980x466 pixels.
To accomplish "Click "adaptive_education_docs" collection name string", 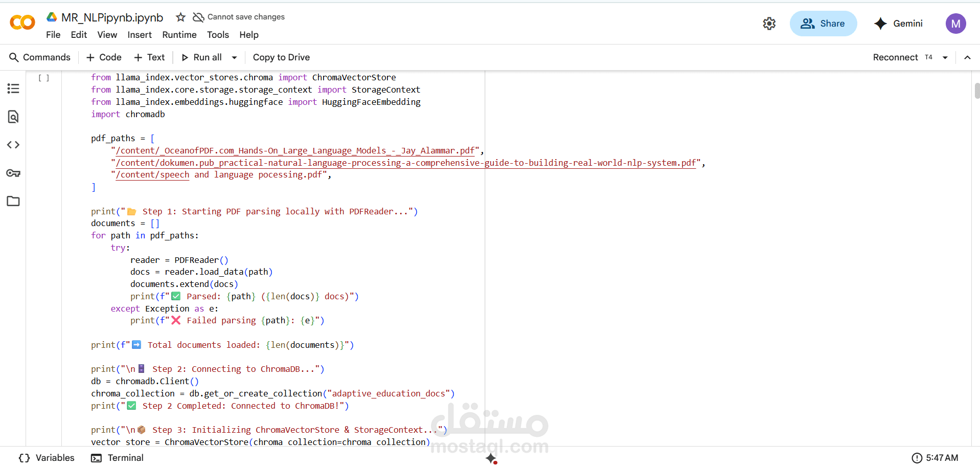I will (x=389, y=393).
